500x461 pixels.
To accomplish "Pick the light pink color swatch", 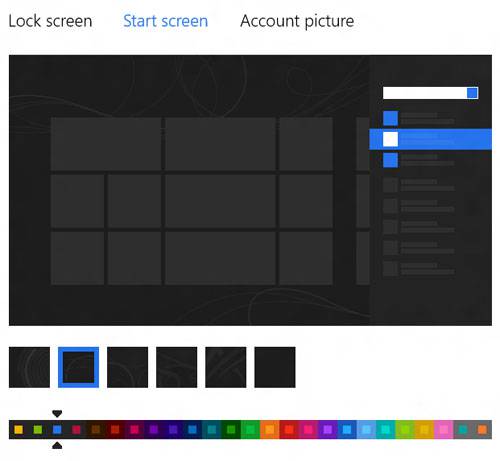I will [443, 429].
